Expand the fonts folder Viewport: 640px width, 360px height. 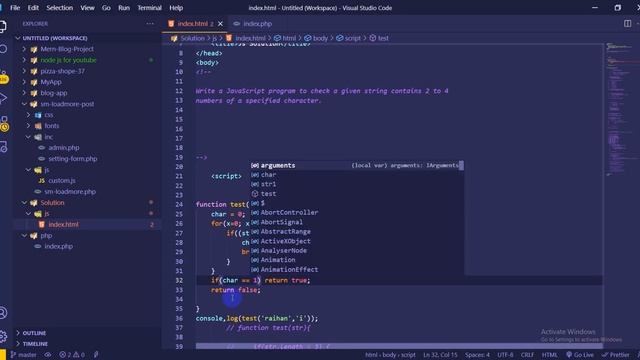(51, 126)
